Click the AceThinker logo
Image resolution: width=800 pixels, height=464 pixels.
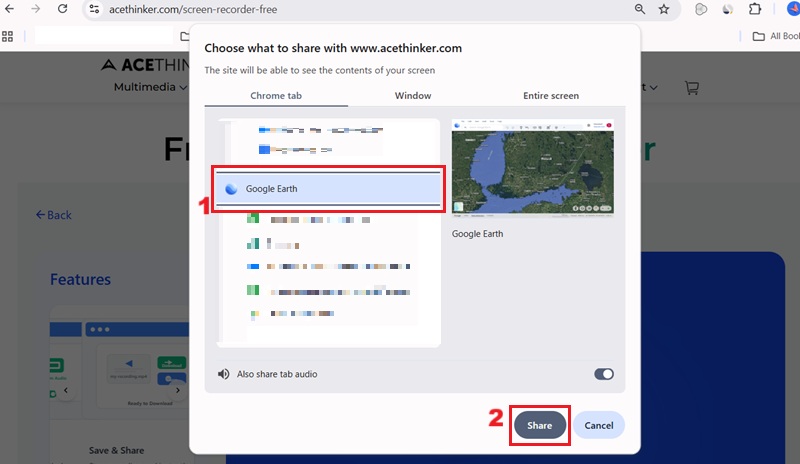(145, 65)
